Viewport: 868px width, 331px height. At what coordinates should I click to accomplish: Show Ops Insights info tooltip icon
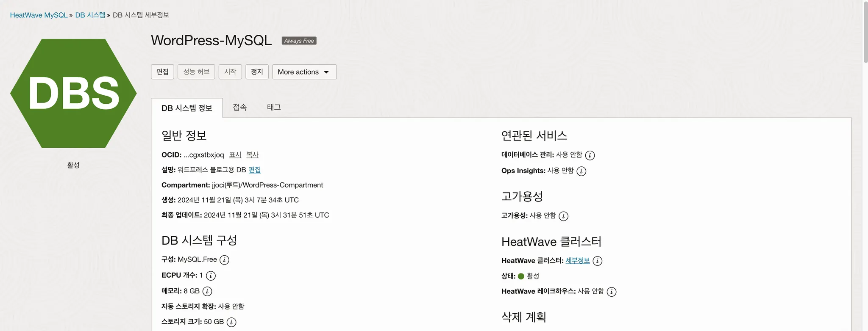pos(581,171)
